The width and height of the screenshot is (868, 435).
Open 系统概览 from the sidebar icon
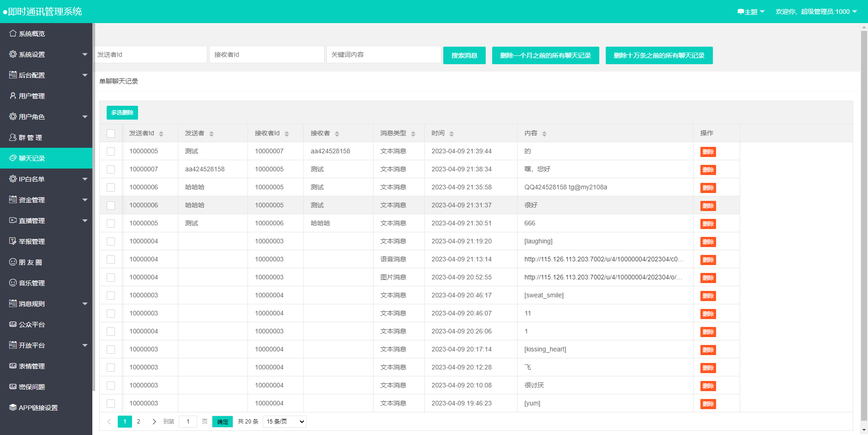[12, 33]
